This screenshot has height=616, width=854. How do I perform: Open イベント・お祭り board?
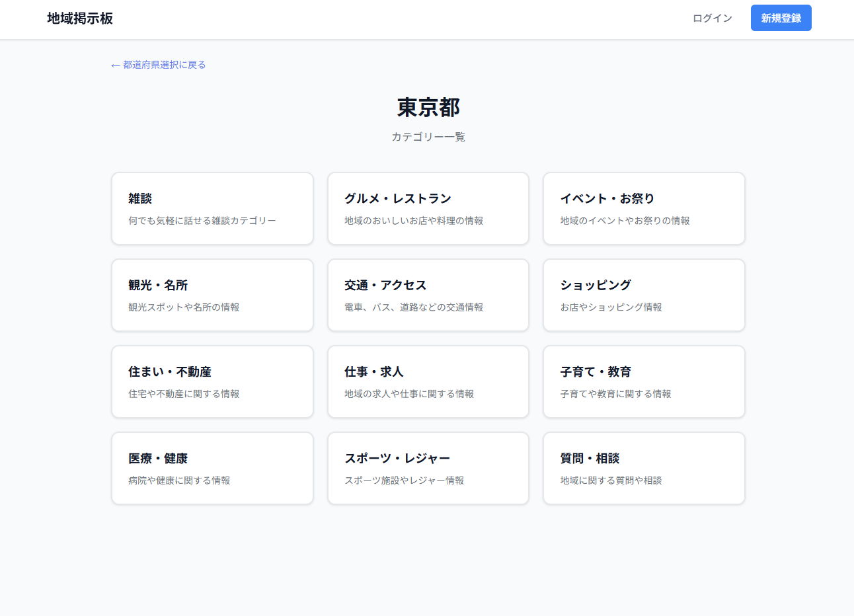[x=643, y=208]
